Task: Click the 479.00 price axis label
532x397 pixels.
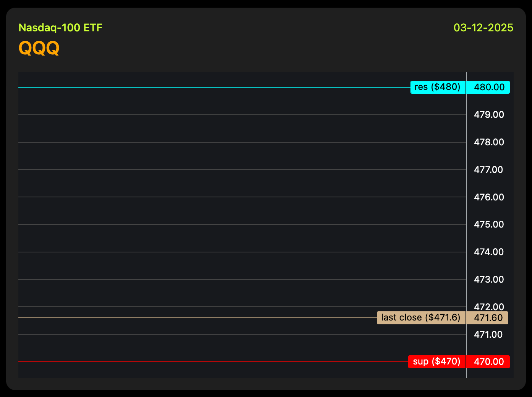Action: 489,115
